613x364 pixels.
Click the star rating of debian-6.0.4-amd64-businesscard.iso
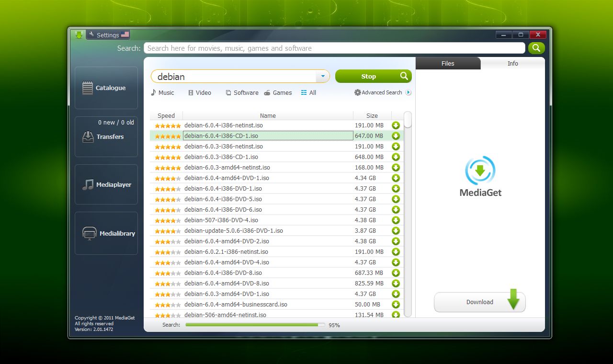pyautogui.click(x=168, y=305)
